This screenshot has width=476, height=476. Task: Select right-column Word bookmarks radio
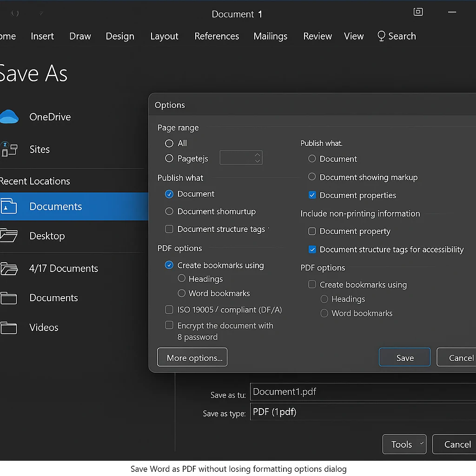pyautogui.click(x=324, y=313)
